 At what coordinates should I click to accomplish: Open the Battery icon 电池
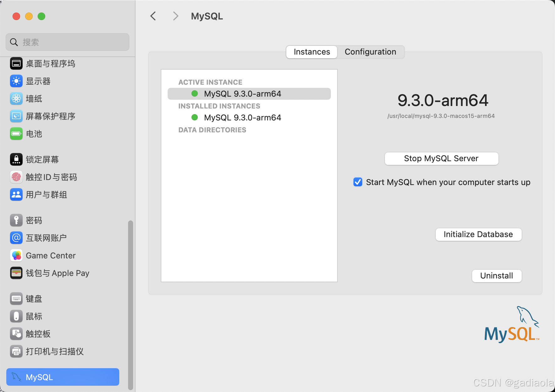coord(16,134)
